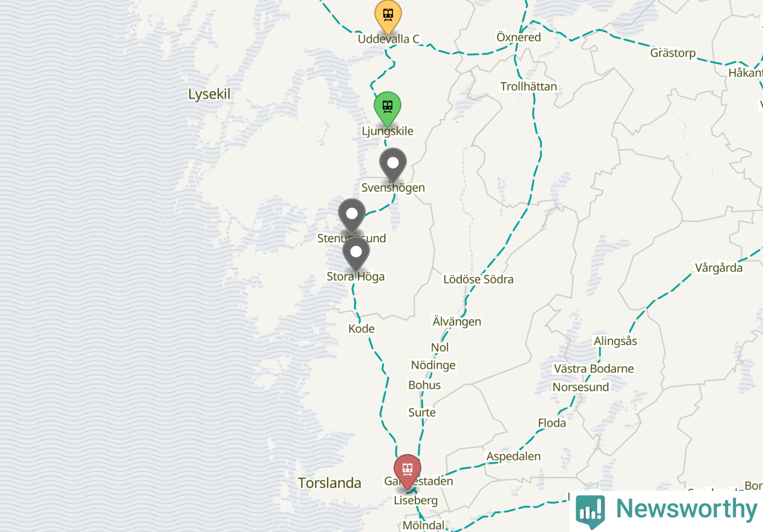
Task: Select the Torslanda place label
Action: point(330,483)
